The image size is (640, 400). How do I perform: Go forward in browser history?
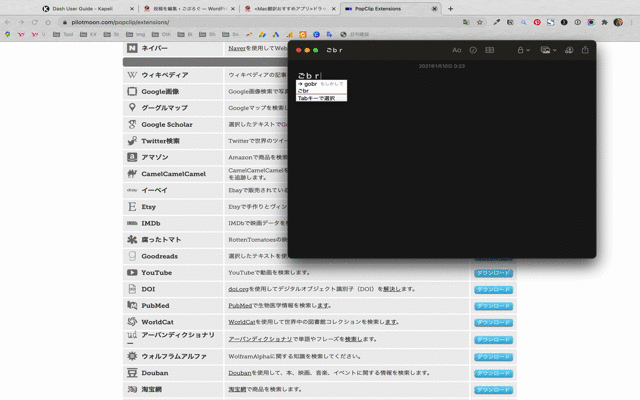click(x=21, y=22)
